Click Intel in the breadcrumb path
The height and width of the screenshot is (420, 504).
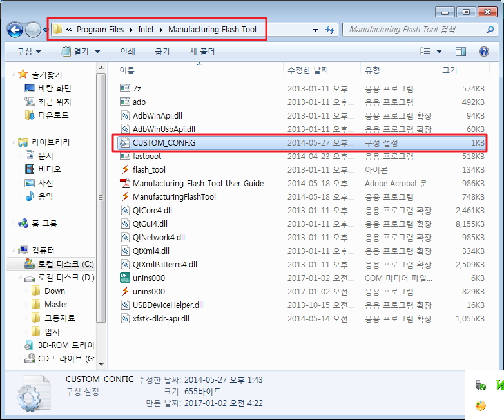tap(146, 30)
